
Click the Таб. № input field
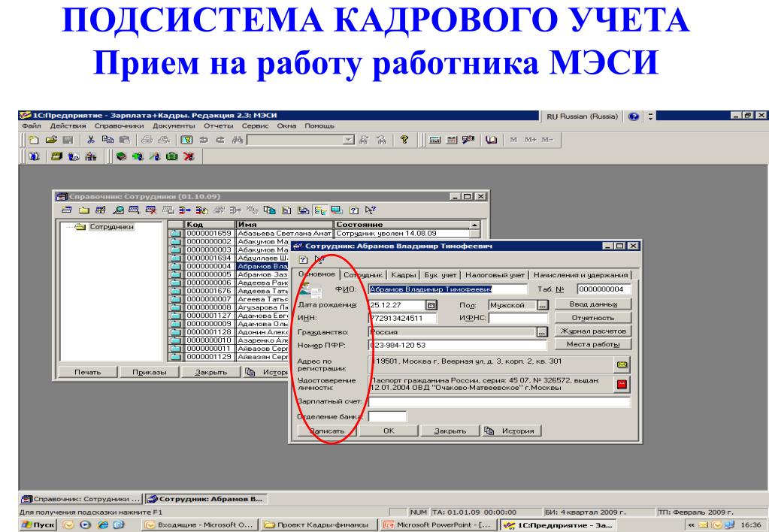click(x=603, y=289)
